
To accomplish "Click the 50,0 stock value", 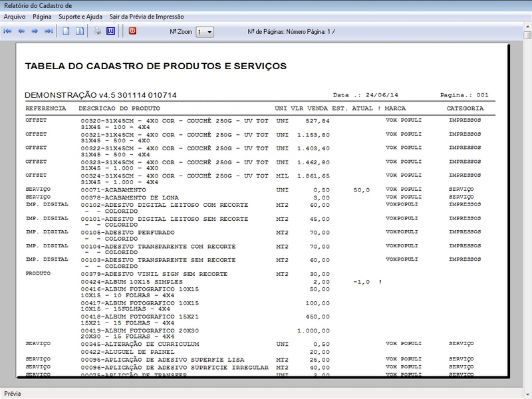I will pyautogui.click(x=361, y=190).
